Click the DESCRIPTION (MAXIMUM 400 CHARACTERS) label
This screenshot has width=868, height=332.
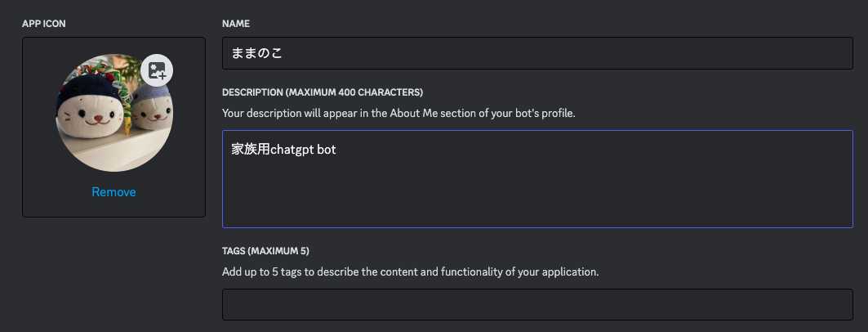[323, 92]
